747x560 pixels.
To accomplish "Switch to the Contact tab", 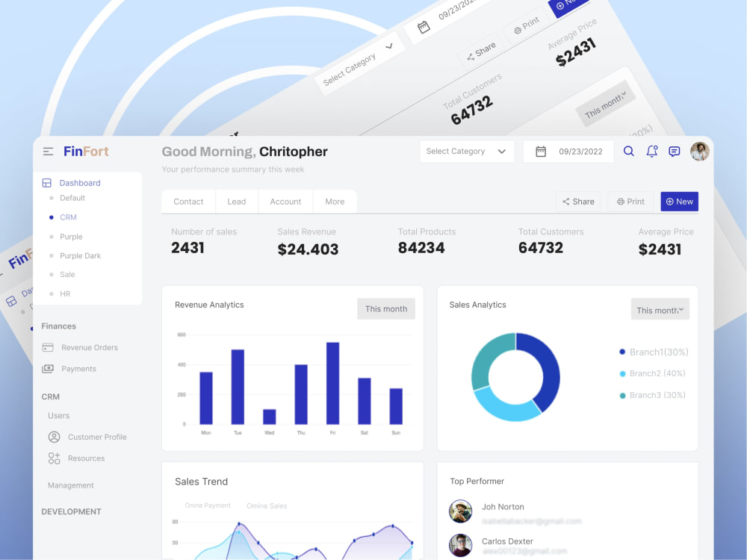I will 188,202.
